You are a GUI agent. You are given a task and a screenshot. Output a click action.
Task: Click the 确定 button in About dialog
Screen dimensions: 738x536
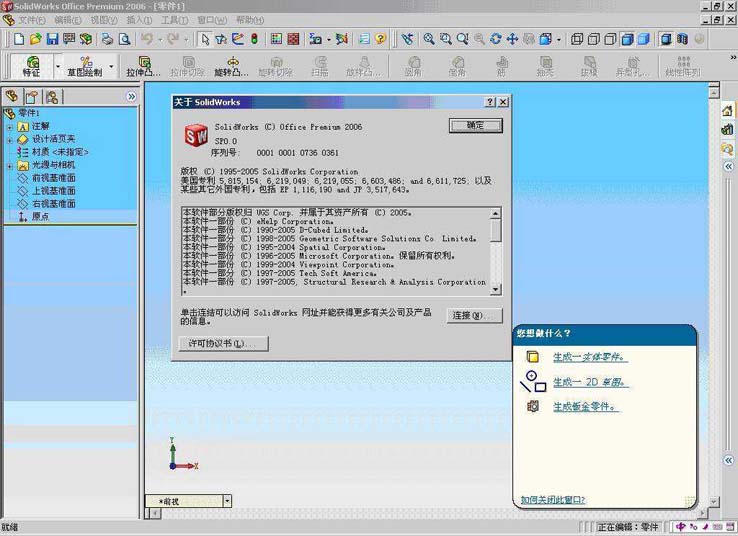pos(475,125)
